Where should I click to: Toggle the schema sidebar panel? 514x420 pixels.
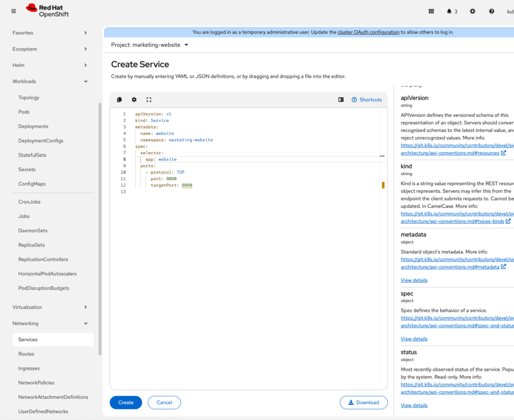341,100
